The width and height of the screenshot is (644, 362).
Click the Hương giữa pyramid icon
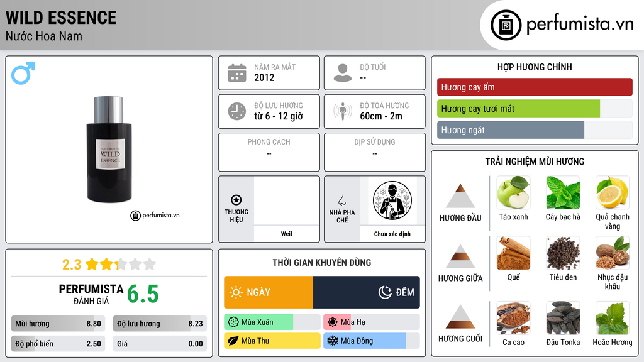click(x=460, y=256)
